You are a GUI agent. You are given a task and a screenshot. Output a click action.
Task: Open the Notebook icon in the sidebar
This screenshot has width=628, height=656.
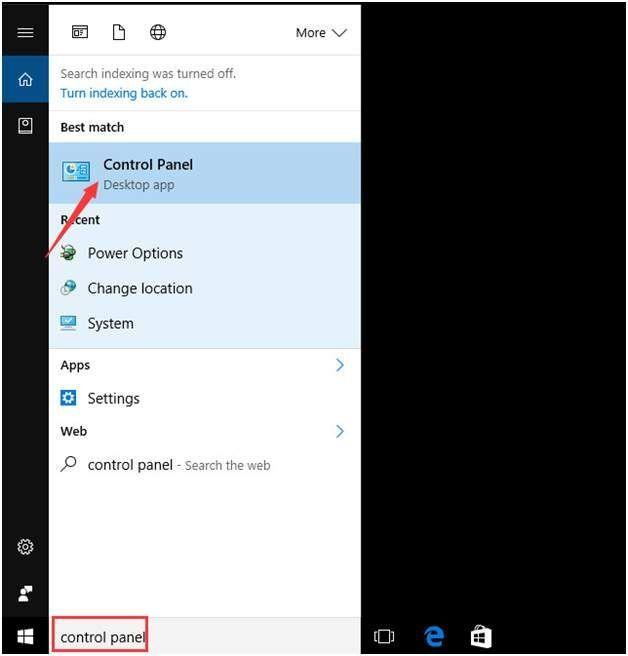(25, 126)
